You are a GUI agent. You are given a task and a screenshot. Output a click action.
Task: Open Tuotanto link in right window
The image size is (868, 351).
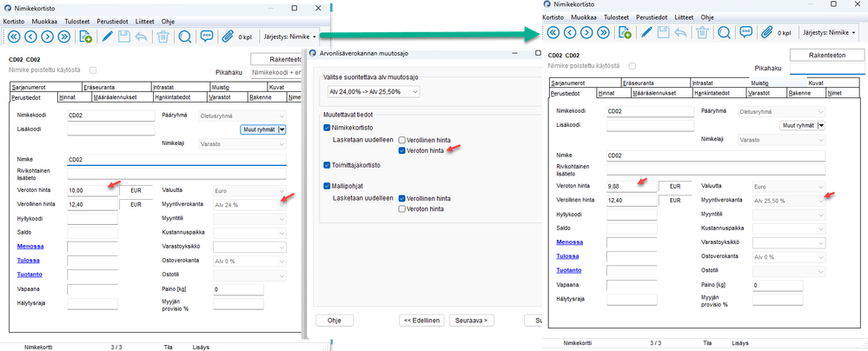coord(568,270)
